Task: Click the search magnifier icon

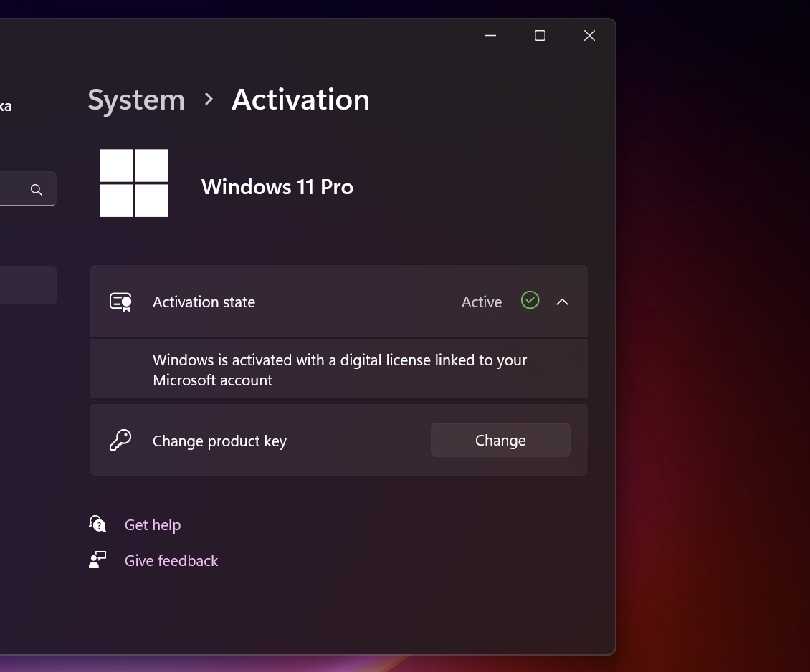Action: point(37,190)
